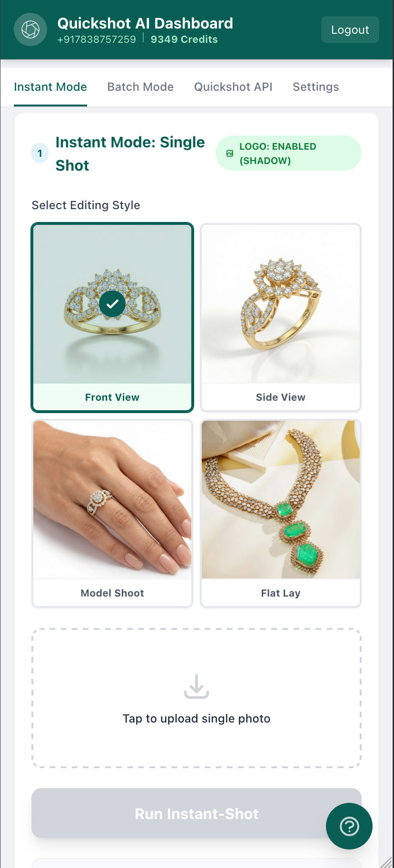394x868 pixels.
Task: Click the LOGO: ENABLED (SHADOW) badge
Action: click(288, 153)
